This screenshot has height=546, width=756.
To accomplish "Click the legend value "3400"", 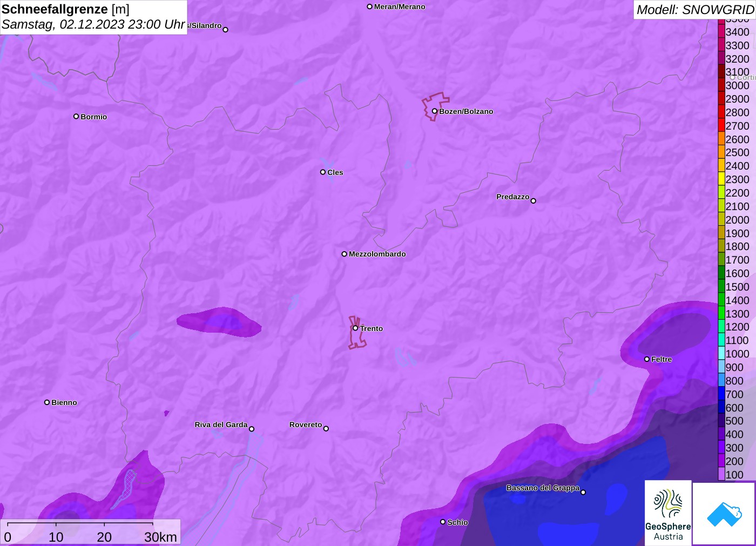I will click(737, 32).
